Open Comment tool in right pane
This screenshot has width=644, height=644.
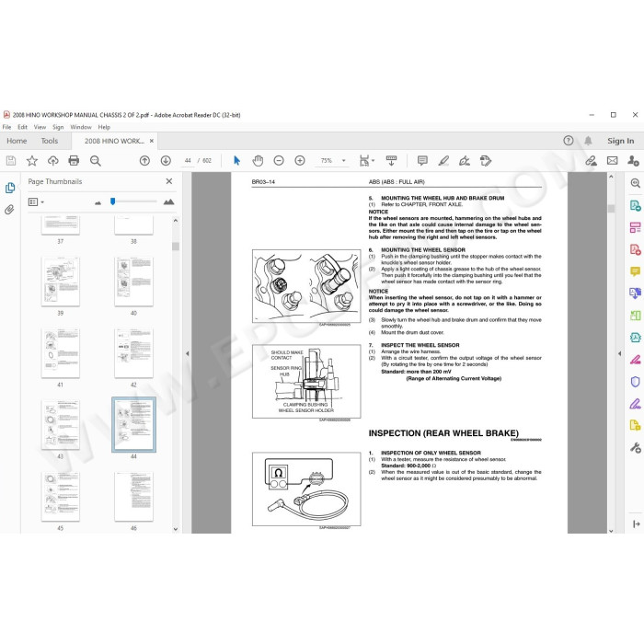(x=635, y=271)
